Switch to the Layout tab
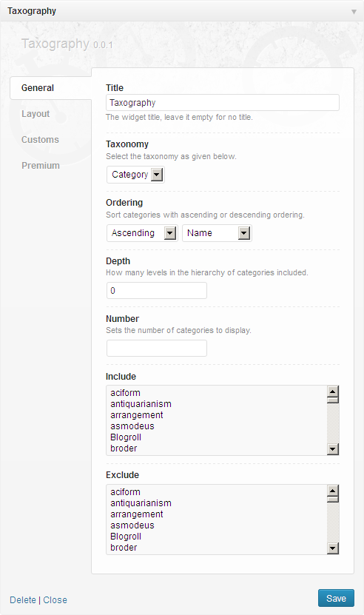The height and width of the screenshot is (615, 364). [x=36, y=114]
